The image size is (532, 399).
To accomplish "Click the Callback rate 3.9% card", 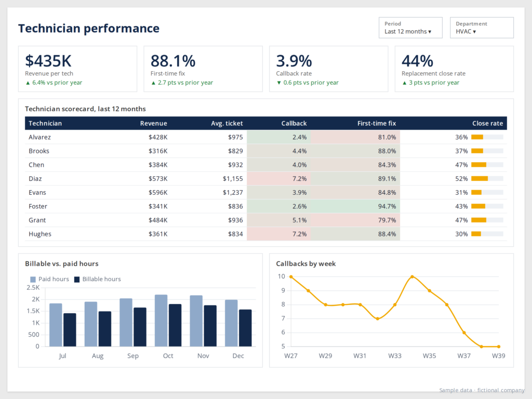I will [329, 69].
